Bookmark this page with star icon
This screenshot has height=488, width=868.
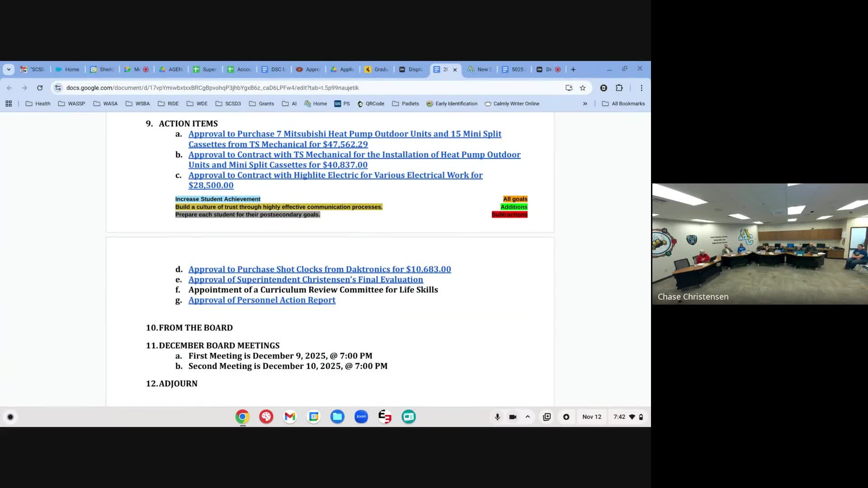(583, 88)
